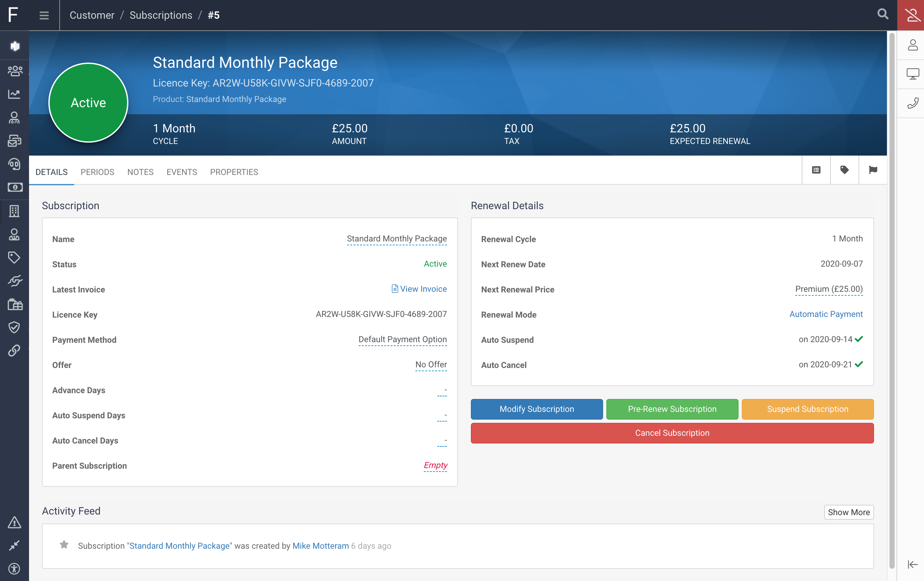The image size is (924, 581).
Task: Click the warning triangle icon in sidebar
Action: (x=15, y=522)
